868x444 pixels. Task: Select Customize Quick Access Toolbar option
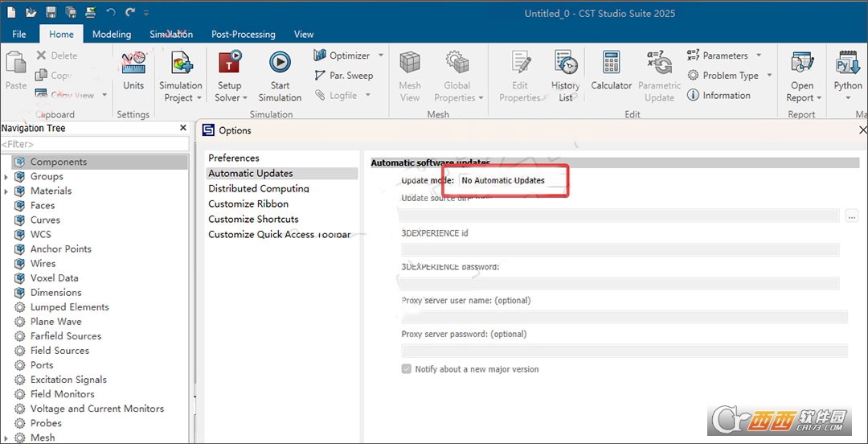pos(280,235)
